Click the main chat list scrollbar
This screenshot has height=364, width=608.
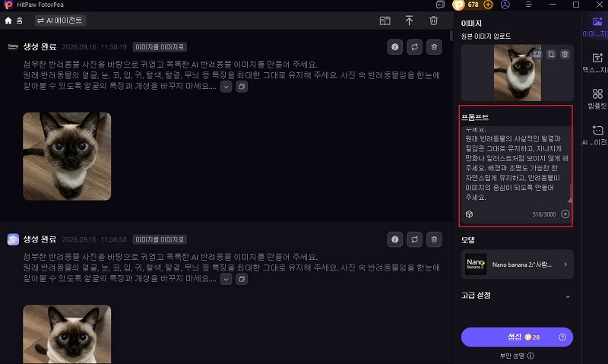[451, 36]
